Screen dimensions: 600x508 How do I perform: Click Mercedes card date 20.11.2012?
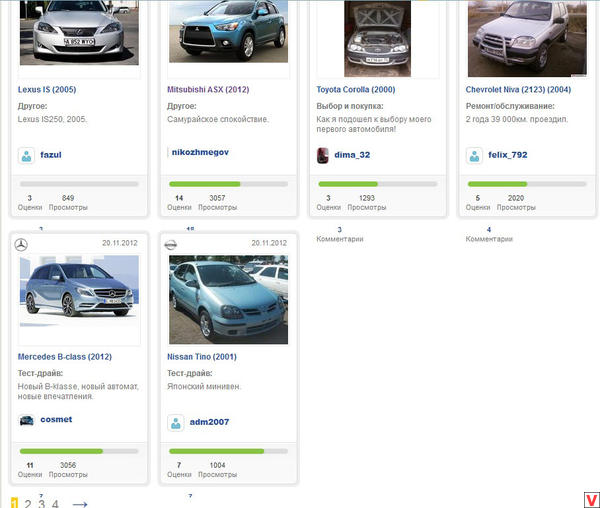pyautogui.click(x=120, y=243)
